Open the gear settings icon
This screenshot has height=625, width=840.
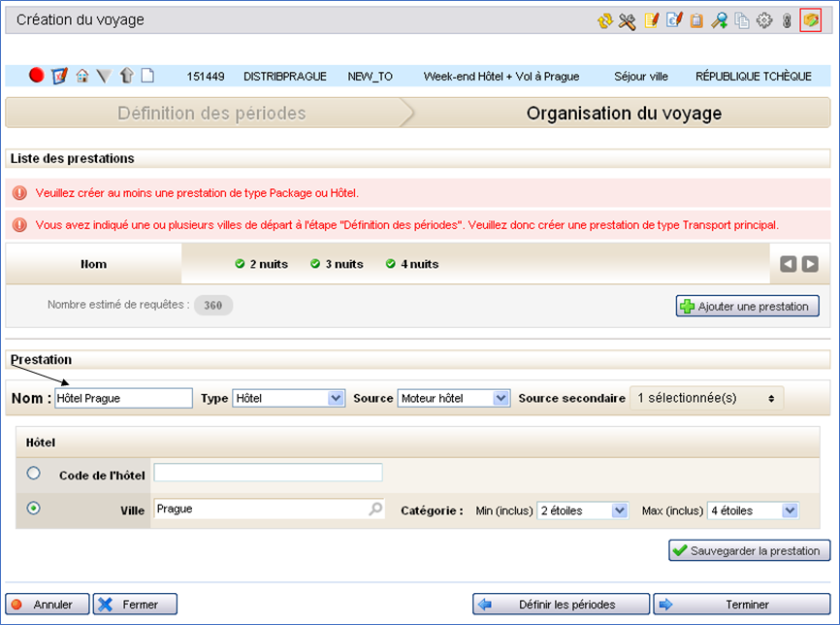point(764,20)
